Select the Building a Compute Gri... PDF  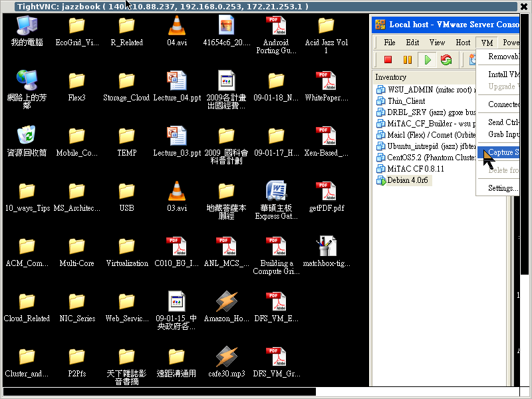coord(276,255)
